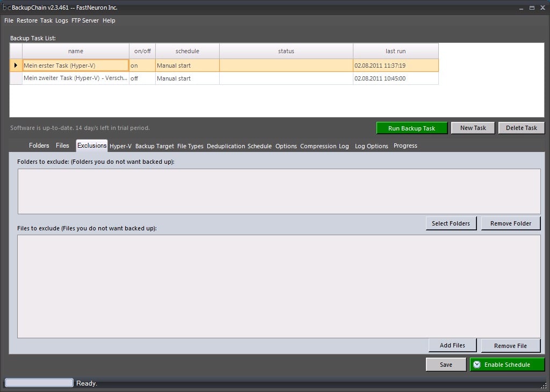Screen dimensions: 550x392
Task: Click the schedule column header
Action: 187,51
